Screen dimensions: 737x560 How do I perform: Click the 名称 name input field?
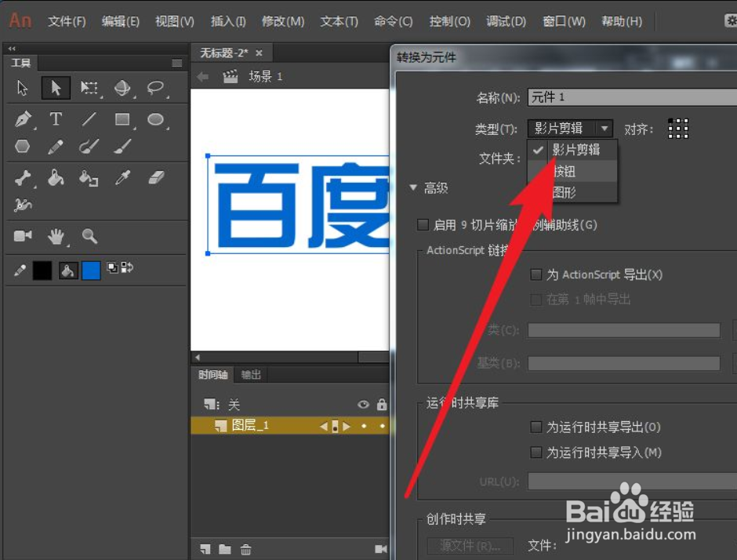pos(632,96)
